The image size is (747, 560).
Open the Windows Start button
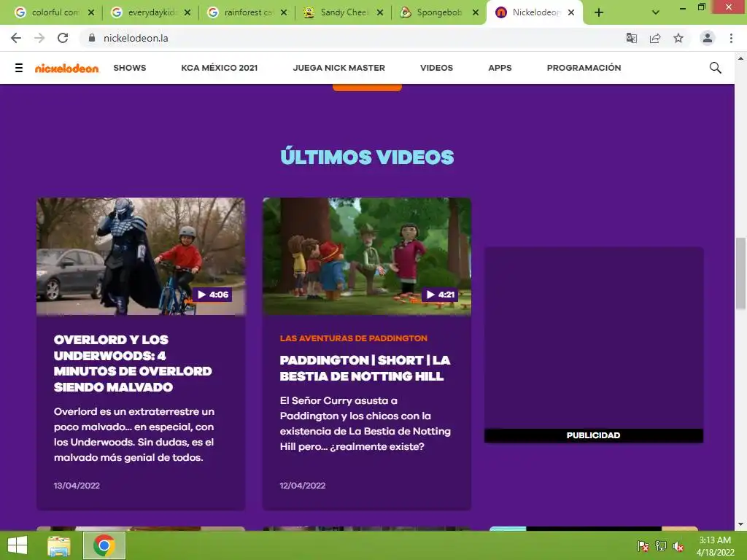tap(18, 545)
